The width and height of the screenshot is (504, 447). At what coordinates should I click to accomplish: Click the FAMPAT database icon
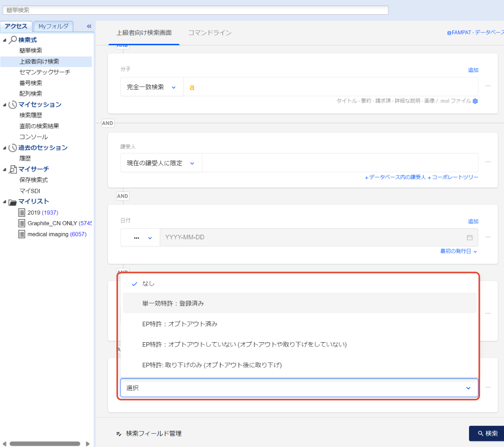click(449, 33)
